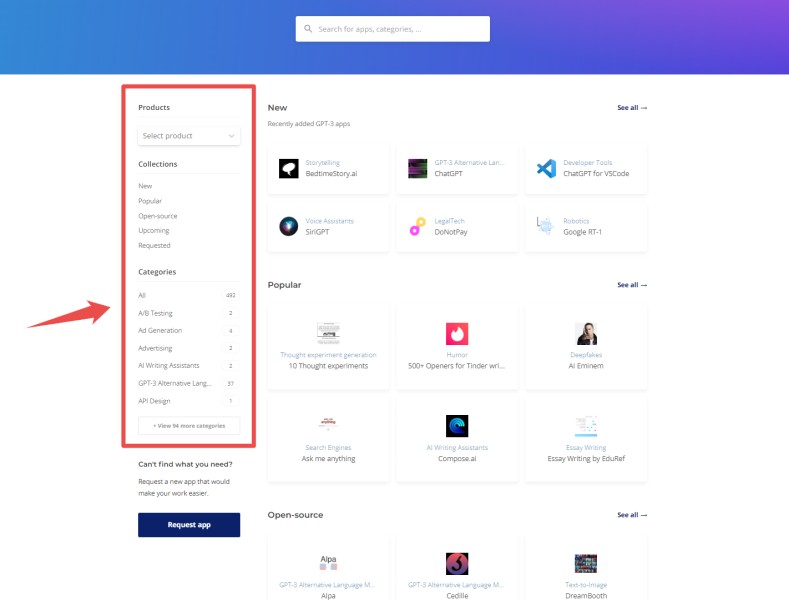The height and width of the screenshot is (600, 789).
Task: Click Thought experiment generation label
Action: [x=329, y=355]
